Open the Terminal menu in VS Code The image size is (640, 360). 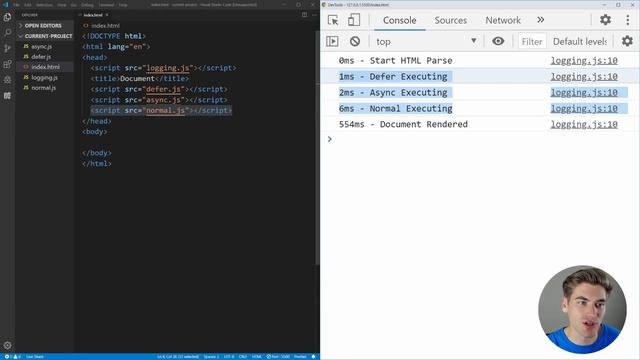click(x=107, y=5)
